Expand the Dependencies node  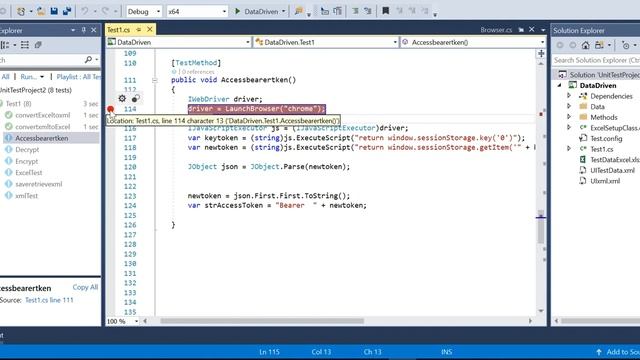569,96
